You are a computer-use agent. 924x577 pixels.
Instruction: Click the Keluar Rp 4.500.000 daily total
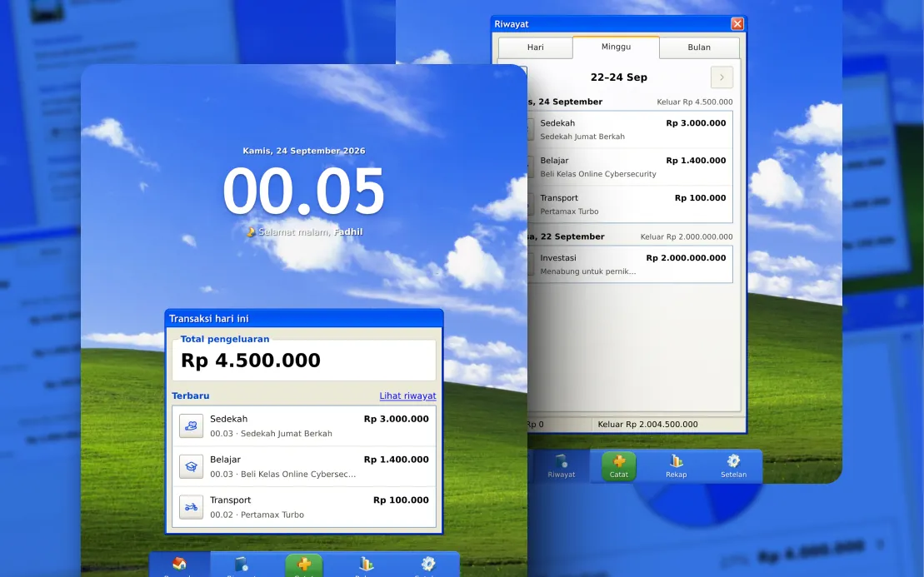695,102
